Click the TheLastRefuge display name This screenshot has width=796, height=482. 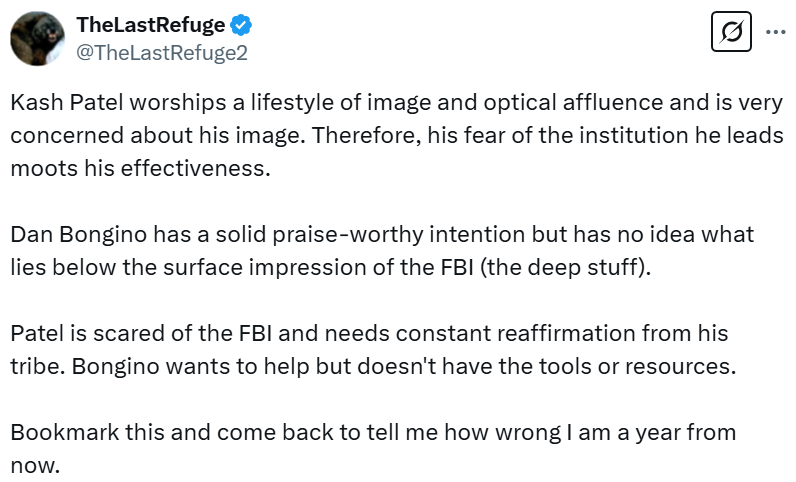pyautogui.click(x=151, y=25)
